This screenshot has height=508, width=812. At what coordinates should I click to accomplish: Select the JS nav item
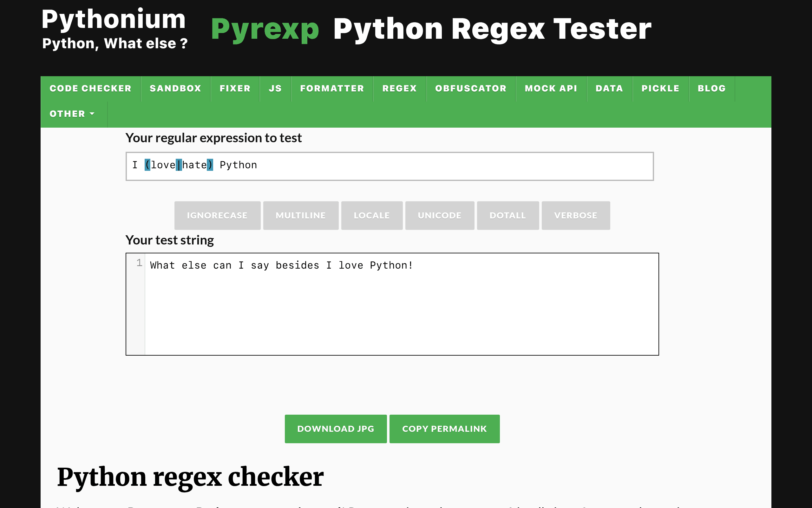pos(275,89)
